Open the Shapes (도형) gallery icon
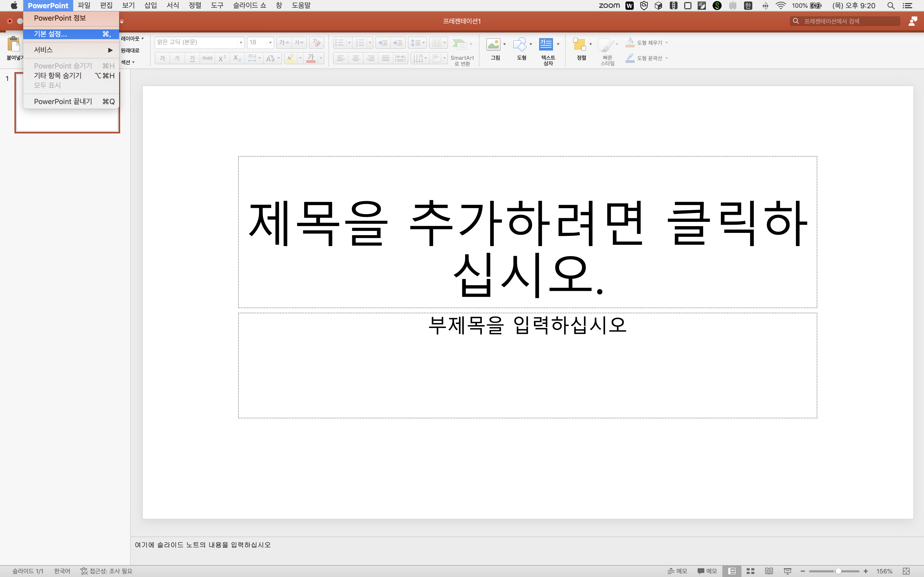The height and width of the screenshot is (577, 924). coord(520,45)
